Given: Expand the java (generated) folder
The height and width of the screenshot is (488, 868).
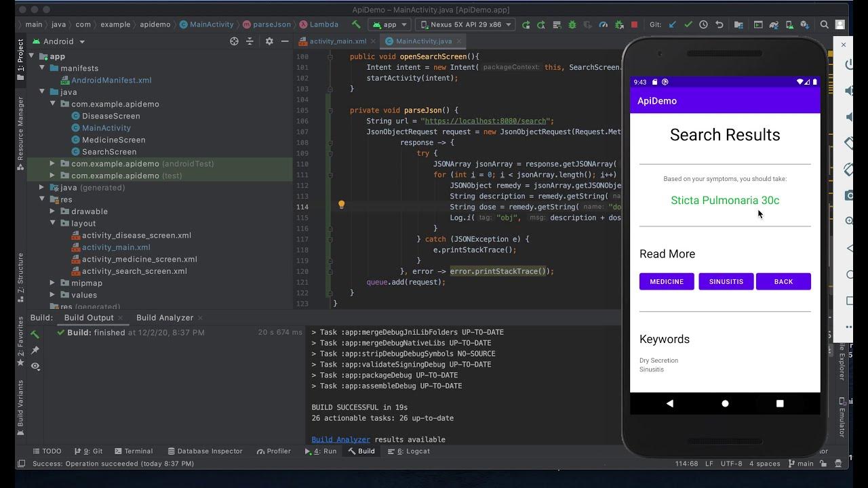Looking at the screenshot, I should [x=42, y=187].
